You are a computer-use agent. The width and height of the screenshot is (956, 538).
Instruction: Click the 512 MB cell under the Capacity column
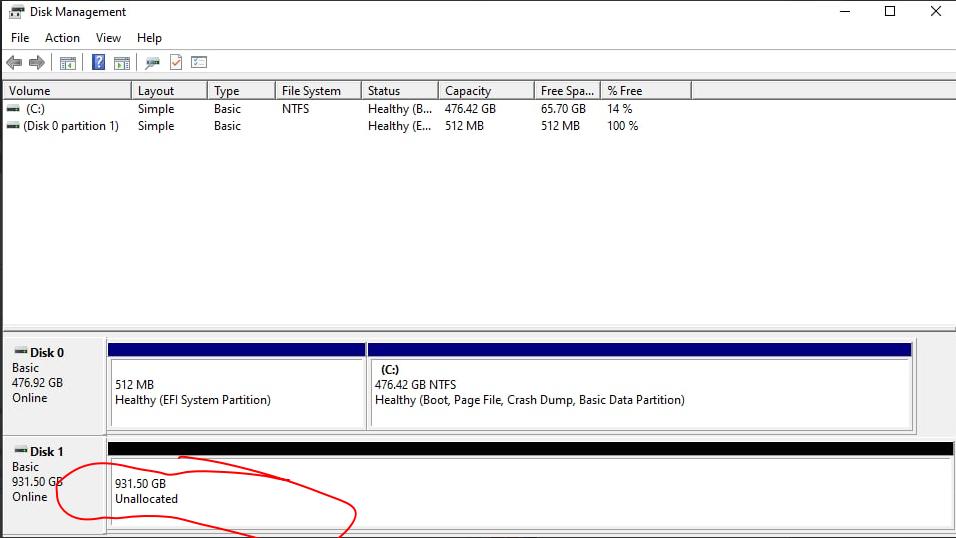click(x=464, y=126)
